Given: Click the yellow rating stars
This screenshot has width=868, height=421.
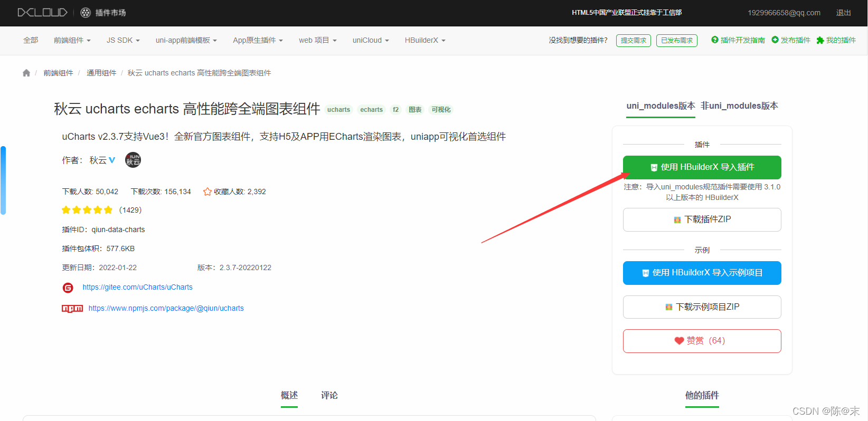Looking at the screenshot, I should tap(87, 210).
